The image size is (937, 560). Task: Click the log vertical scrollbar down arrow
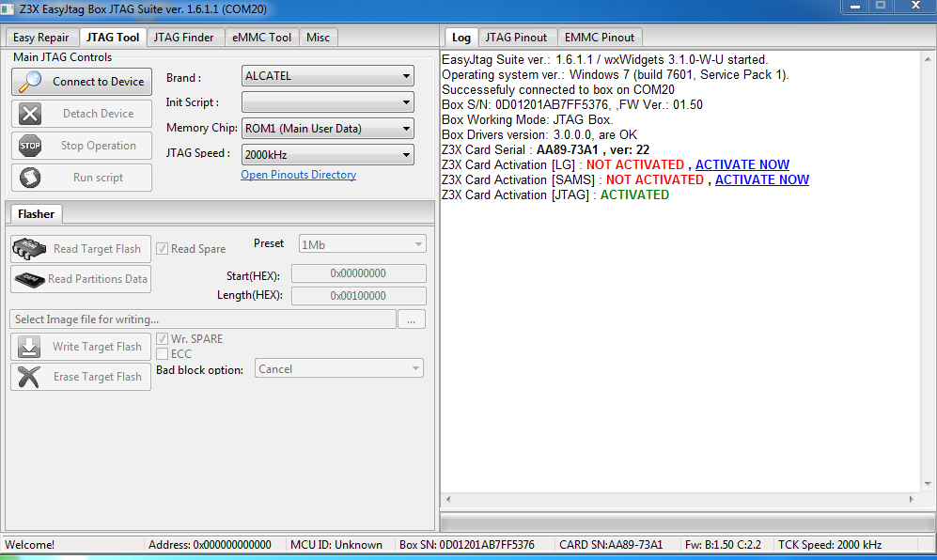point(928,484)
